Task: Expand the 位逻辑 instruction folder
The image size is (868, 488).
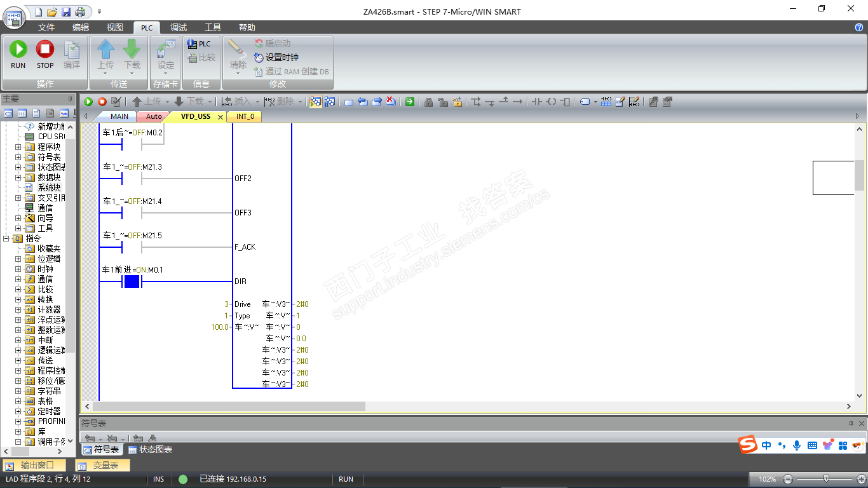Action: click(x=18, y=259)
